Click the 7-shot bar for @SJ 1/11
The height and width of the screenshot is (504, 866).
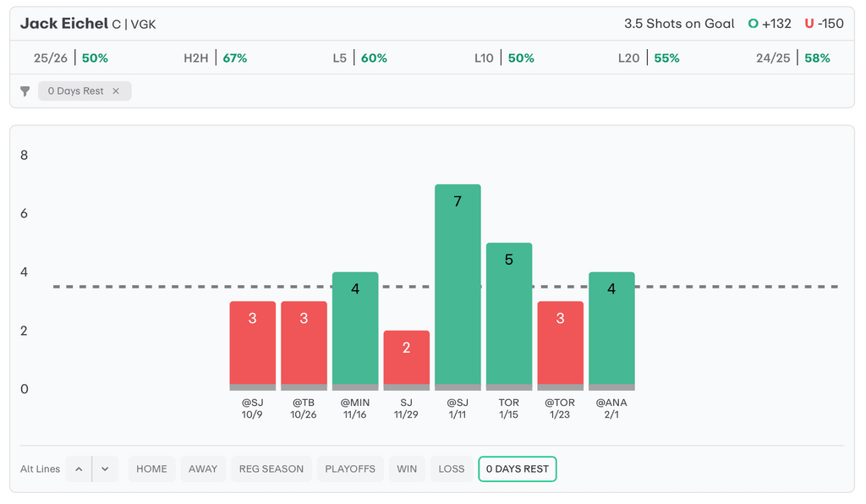458,286
